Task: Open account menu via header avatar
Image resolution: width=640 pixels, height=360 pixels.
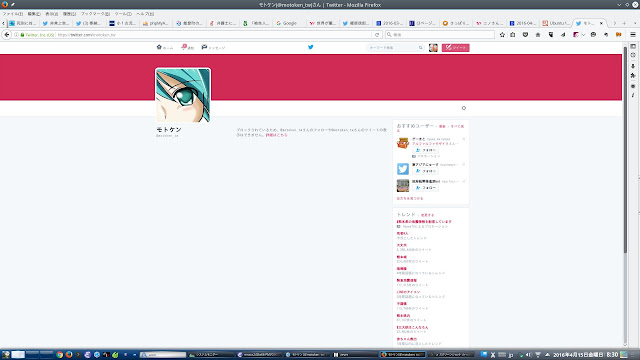Action: [433, 48]
